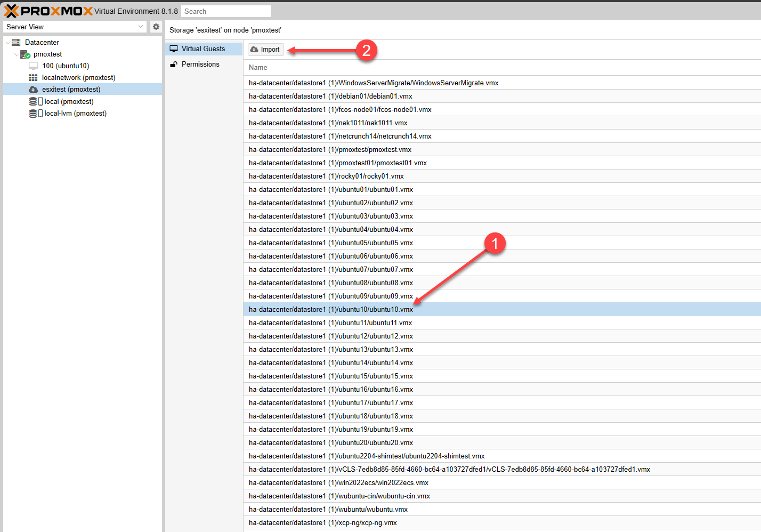
Task: Collapse the pmoxtest node expander
Action: [17, 54]
